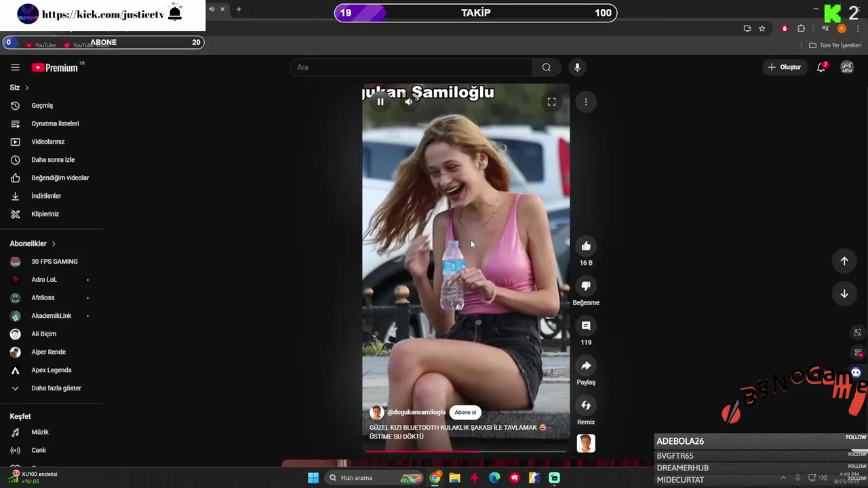Start voice search with the microphone
Viewport: 868px width, 488px height.
coord(577,67)
